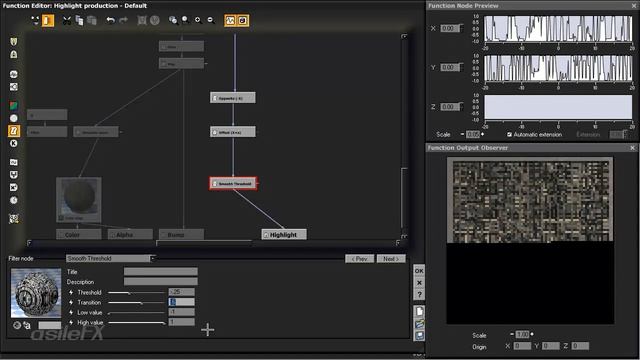This screenshot has width=640, height=360.
Task: Increase Scale in Function Output Observer
Action: (532, 334)
